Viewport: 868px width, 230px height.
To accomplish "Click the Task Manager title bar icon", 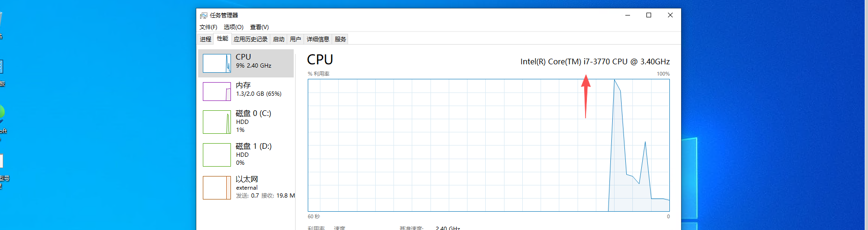I will 203,15.
